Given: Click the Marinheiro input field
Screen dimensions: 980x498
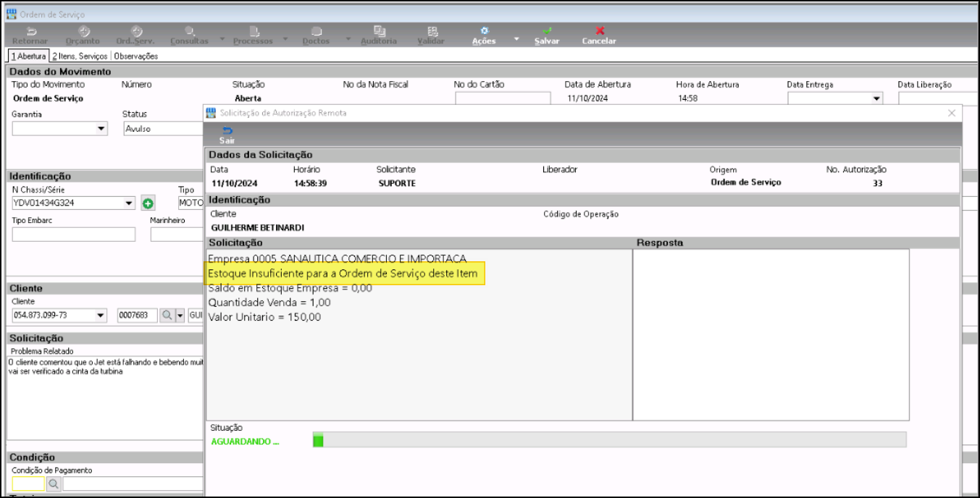Looking at the screenshot, I should coord(177,235).
